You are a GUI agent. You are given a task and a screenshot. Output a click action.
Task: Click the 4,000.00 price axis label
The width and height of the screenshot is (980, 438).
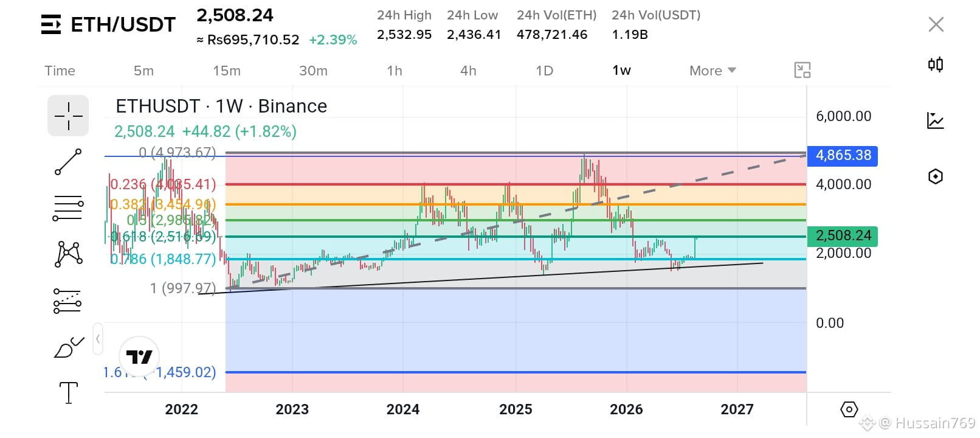coord(844,184)
